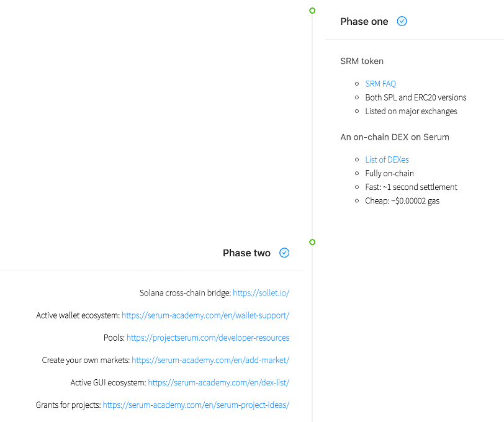
Task: Open the dex-list link
Action: pyautogui.click(x=218, y=382)
